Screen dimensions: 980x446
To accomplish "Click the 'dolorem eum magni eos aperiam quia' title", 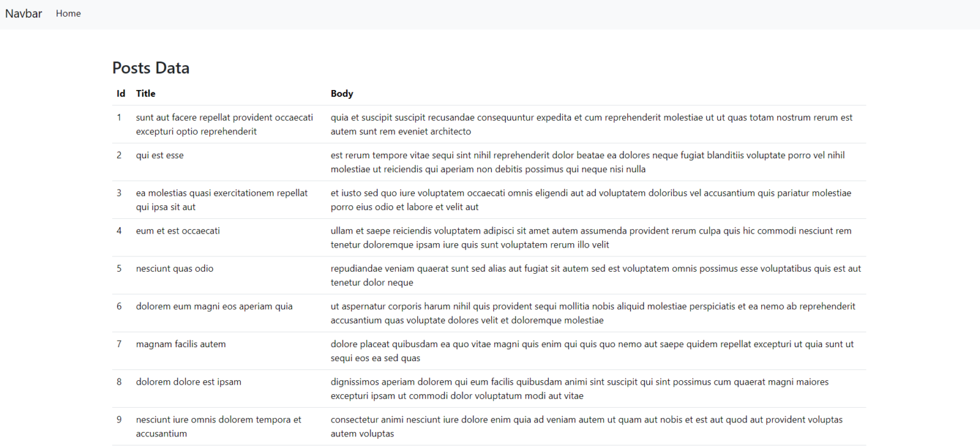I will point(214,306).
